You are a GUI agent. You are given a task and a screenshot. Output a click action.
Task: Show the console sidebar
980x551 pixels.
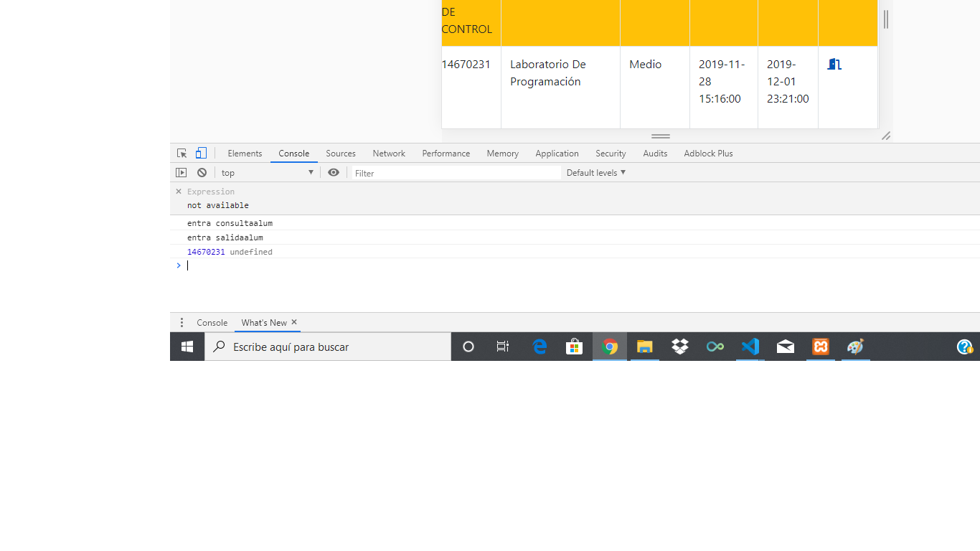pos(182,173)
